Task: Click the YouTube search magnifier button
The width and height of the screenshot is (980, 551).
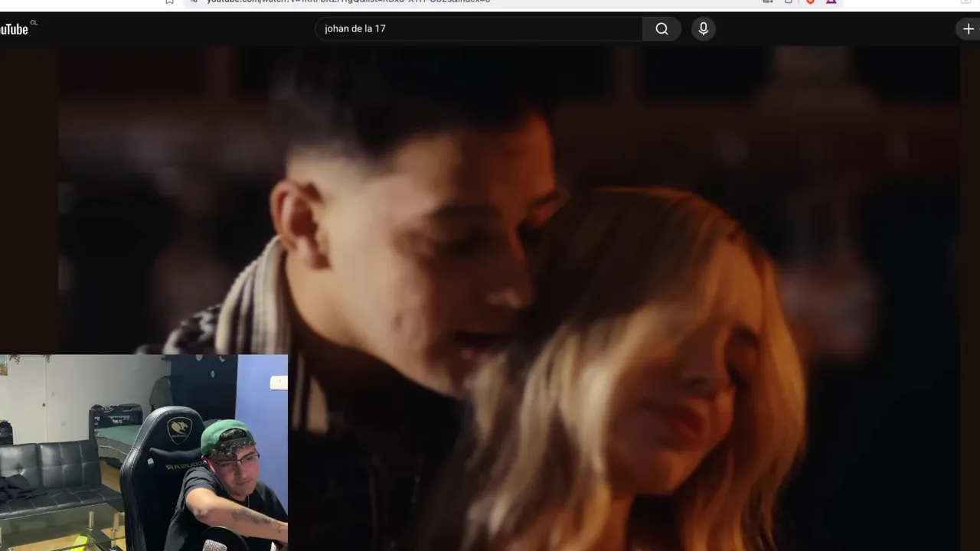Action: 661,29
